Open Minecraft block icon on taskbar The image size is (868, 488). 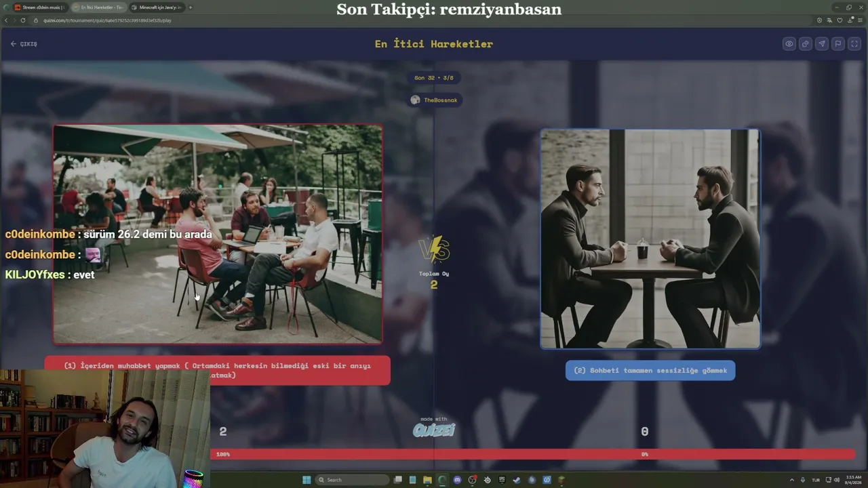(561, 480)
